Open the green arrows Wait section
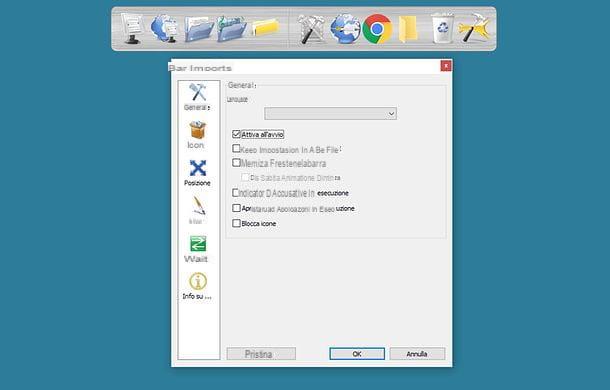 197,249
